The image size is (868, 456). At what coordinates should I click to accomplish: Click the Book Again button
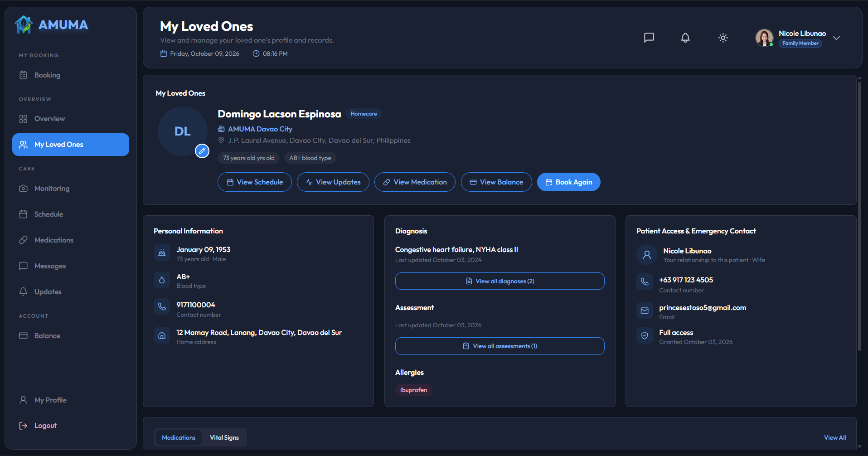pyautogui.click(x=569, y=182)
